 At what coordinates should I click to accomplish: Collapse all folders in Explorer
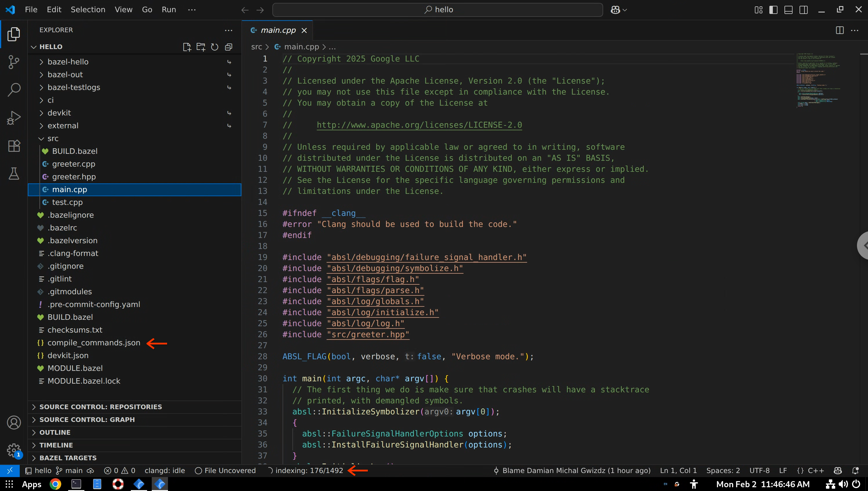229,47
